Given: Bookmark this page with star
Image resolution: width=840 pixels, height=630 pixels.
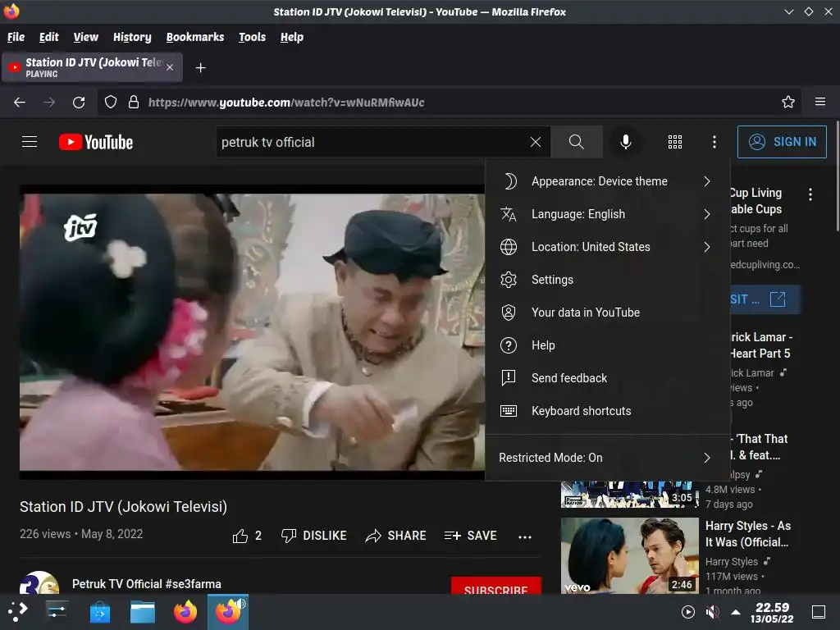Looking at the screenshot, I should pos(788,102).
